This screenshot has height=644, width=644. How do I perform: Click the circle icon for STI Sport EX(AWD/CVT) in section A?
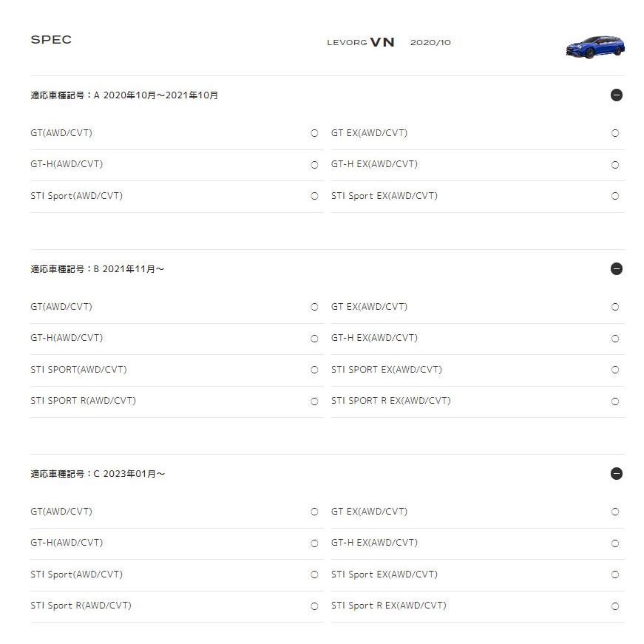[615, 196]
